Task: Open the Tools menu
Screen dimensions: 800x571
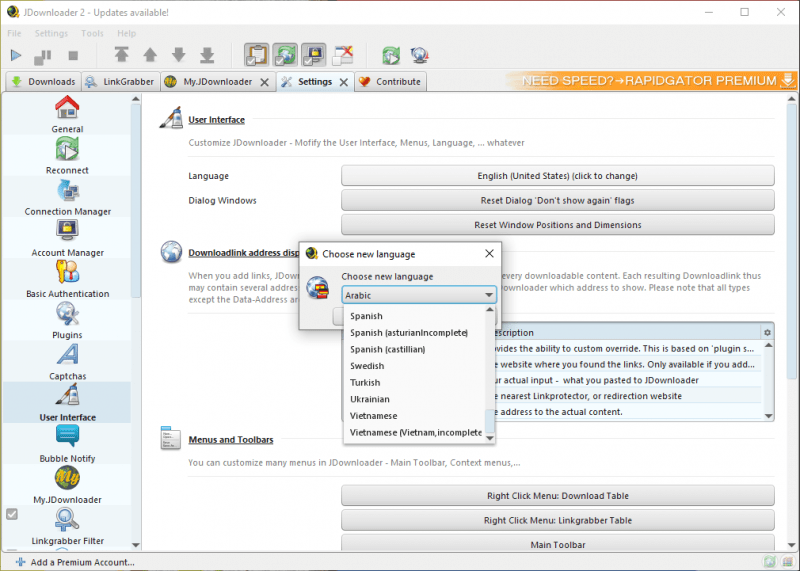Action: click(x=92, y=33)
